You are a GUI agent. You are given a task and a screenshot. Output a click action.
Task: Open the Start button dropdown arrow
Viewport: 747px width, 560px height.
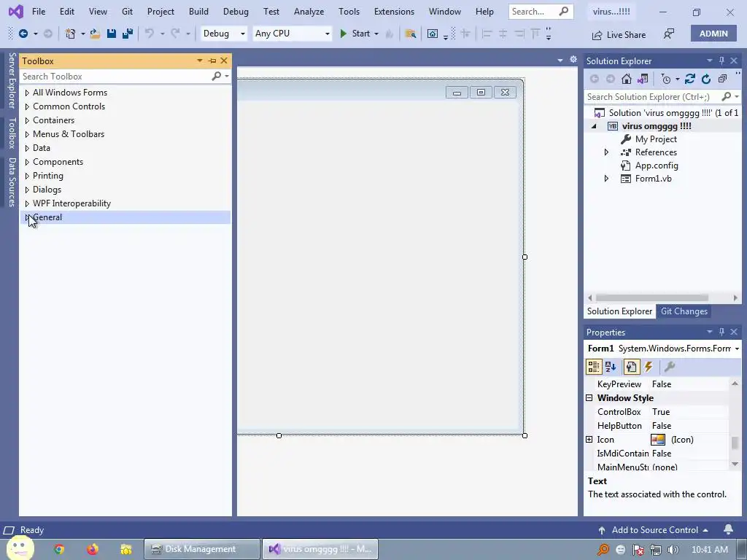point(376,34)
